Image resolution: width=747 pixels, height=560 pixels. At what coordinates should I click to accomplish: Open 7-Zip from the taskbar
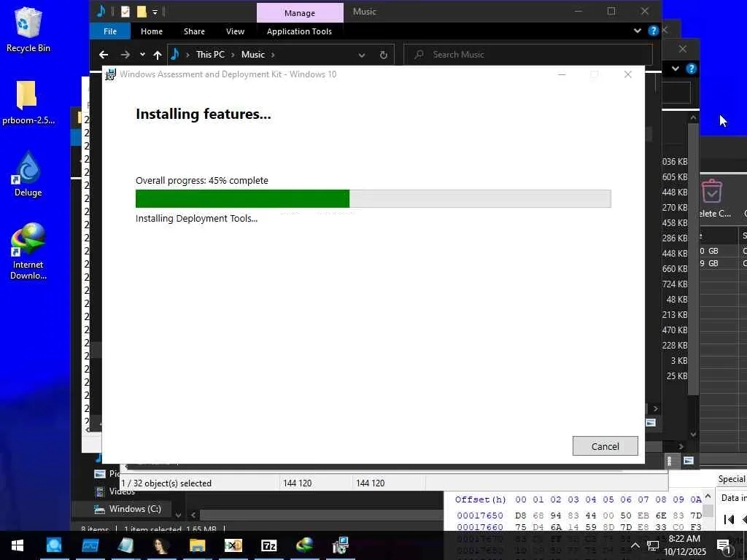tap(269, 545)
